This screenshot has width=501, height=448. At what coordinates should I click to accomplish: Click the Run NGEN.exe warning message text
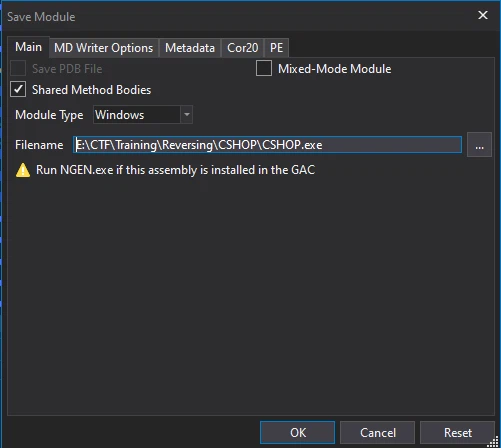(175, 170)
